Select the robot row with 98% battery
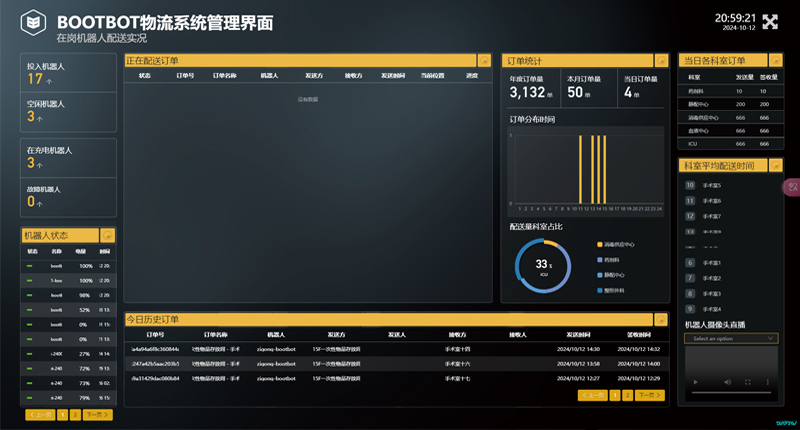 [x=68, y=295]
